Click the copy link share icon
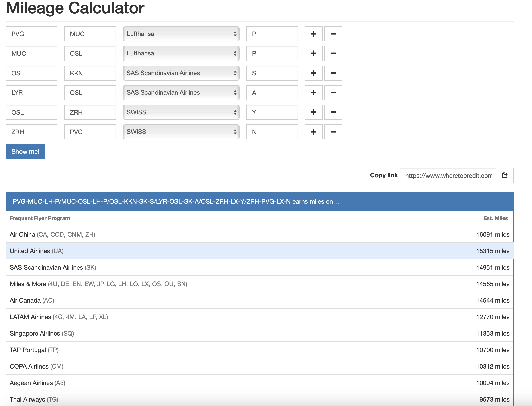532x406 pixels. (x=505, y=175)
